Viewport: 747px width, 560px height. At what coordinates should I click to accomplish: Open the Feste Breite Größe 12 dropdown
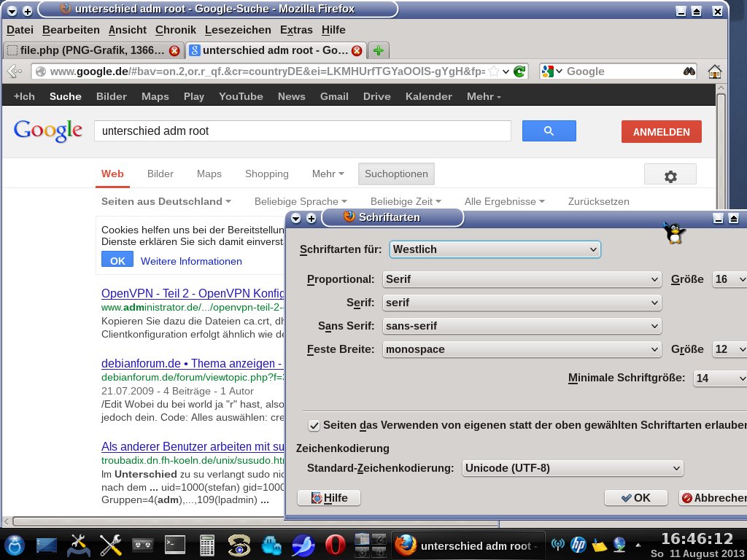point(729,349)
